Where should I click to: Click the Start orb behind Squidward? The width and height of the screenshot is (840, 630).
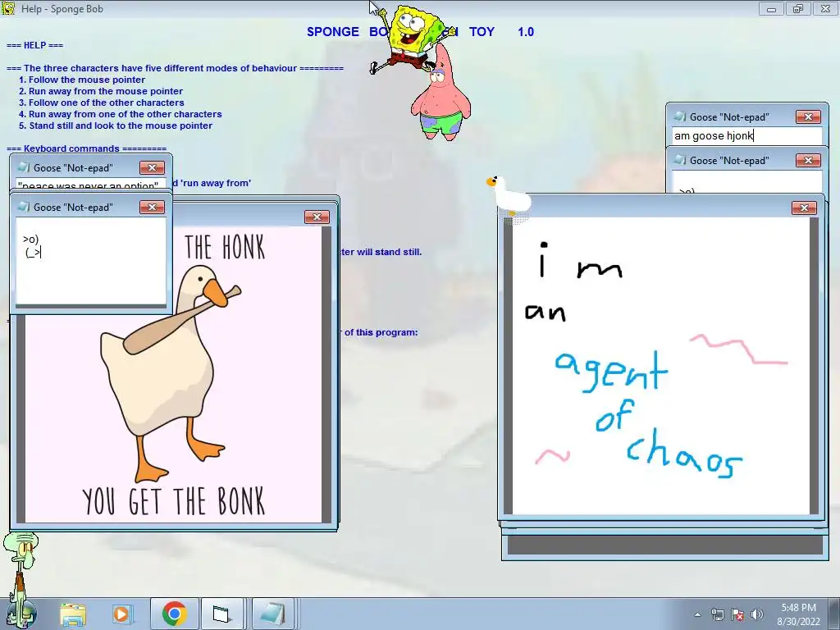point(21,615)
